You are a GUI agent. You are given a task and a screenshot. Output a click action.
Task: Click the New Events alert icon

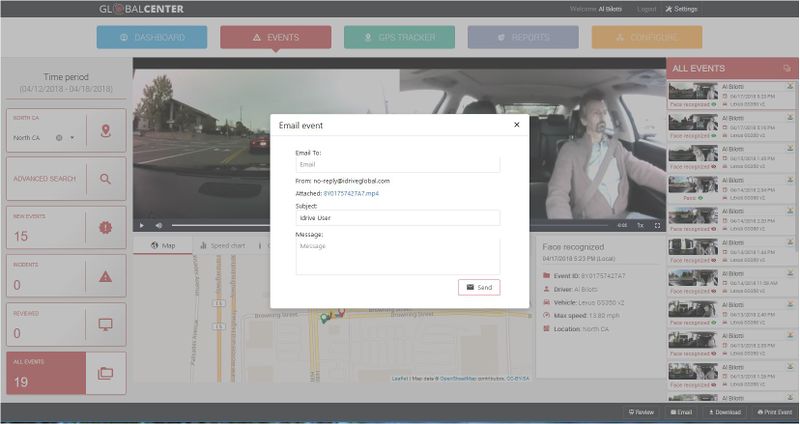click(106, 228)
